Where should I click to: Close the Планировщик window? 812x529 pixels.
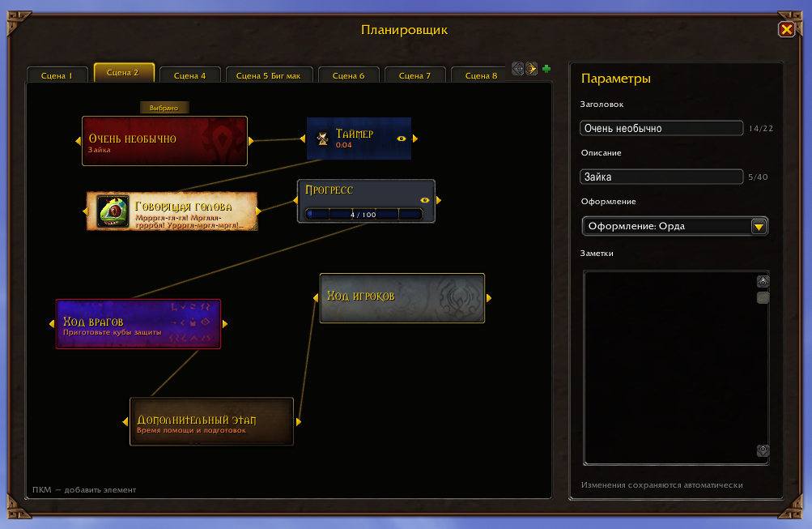click(x=787, y=29)
